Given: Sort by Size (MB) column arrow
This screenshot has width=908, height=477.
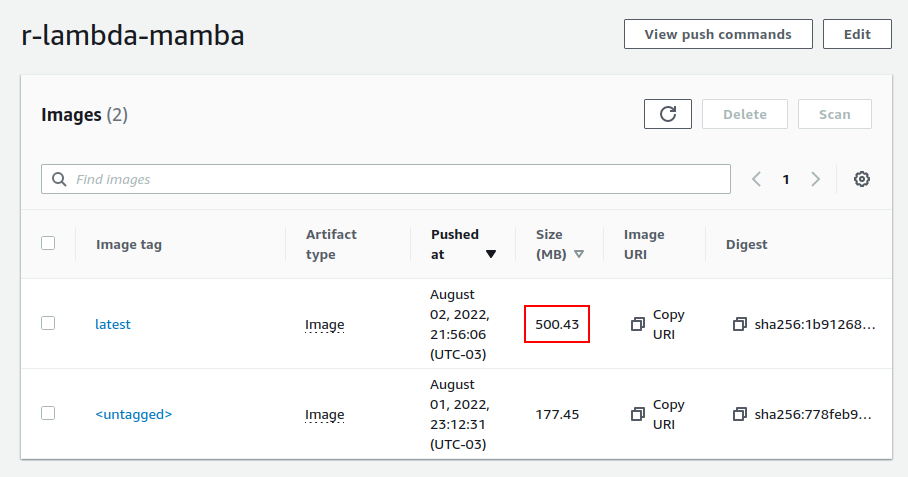Looking at the screenshot, I should coord(579,254).
